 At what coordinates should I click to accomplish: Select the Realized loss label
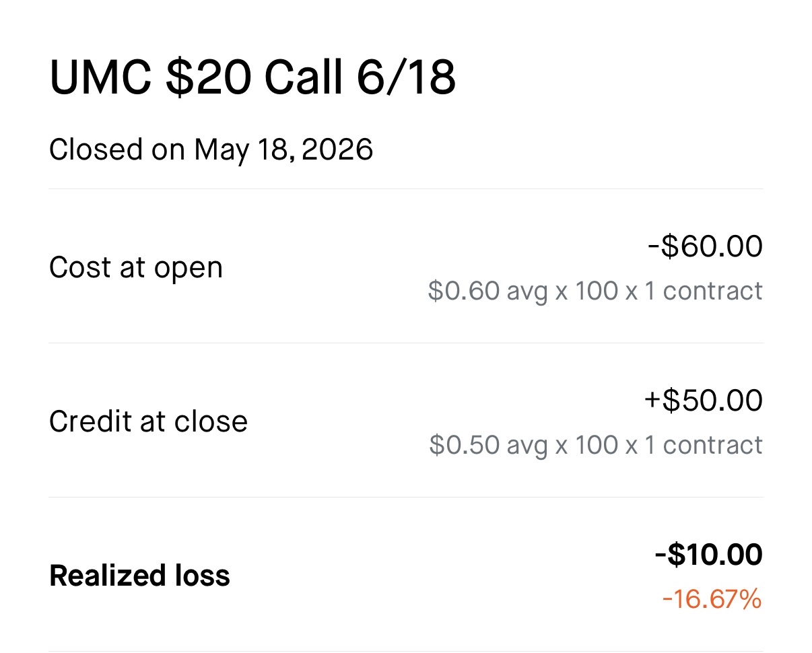tap(140, 576)
